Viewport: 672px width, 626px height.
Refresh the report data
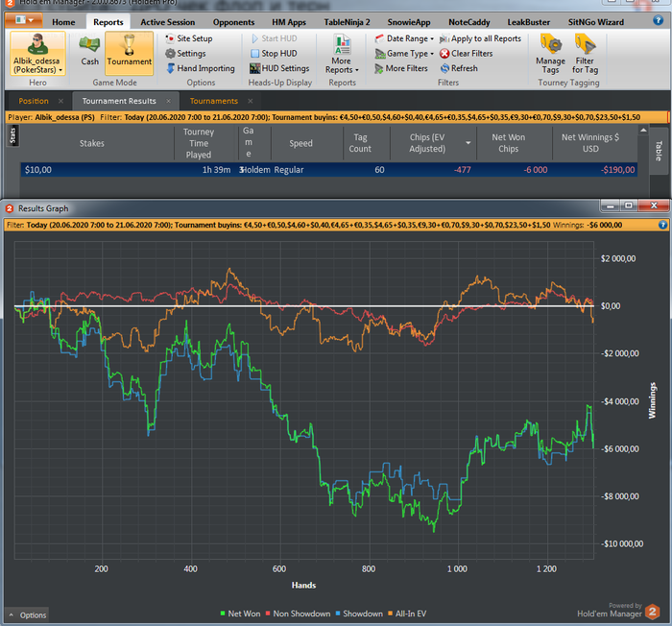pyautogui.click(x=459, y=68)
